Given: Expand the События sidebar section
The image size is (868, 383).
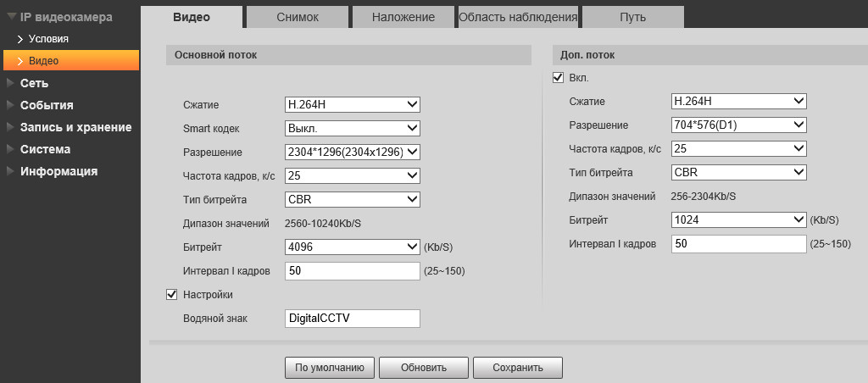Looking at the screenshot, I should pos(47,105).
